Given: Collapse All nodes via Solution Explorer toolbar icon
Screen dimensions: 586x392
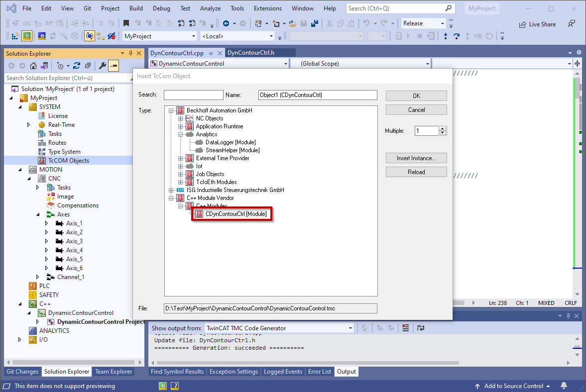Looking at the screenshot, I should [88, 65].
